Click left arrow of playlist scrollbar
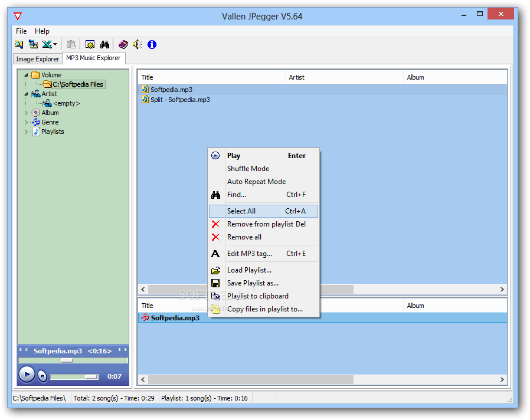This screenshot has height=420, width=530. click(143, 380)
